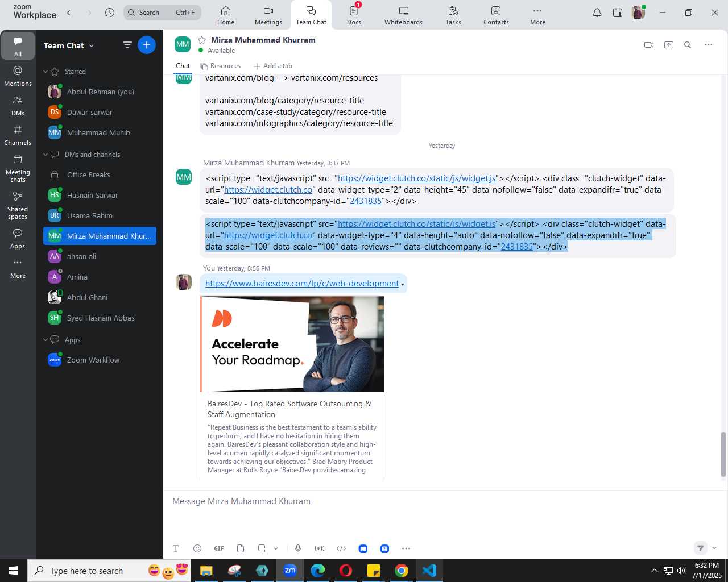Click the screenshot capture icon
Screen dimensions: 728x582
pos(262,548)
